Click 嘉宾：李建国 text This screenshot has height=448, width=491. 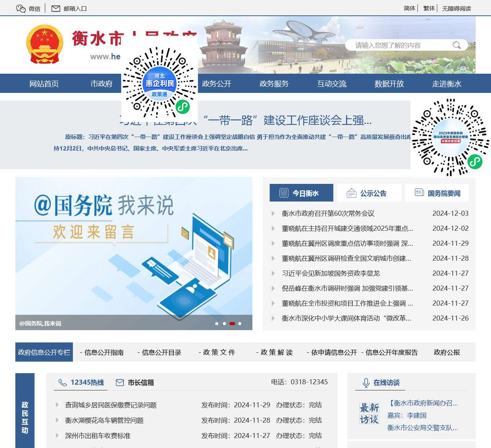407,415
